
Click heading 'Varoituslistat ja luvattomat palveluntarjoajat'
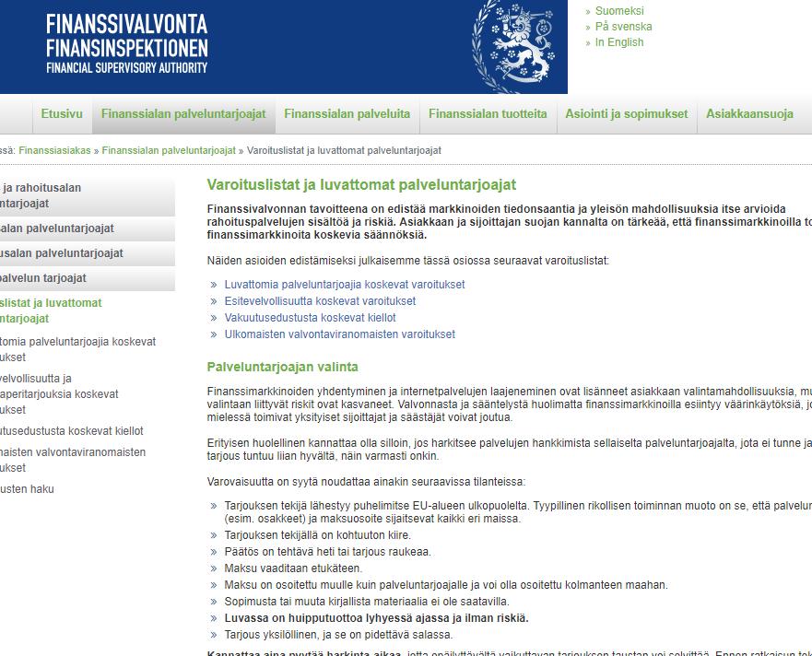tap(361, 185)
